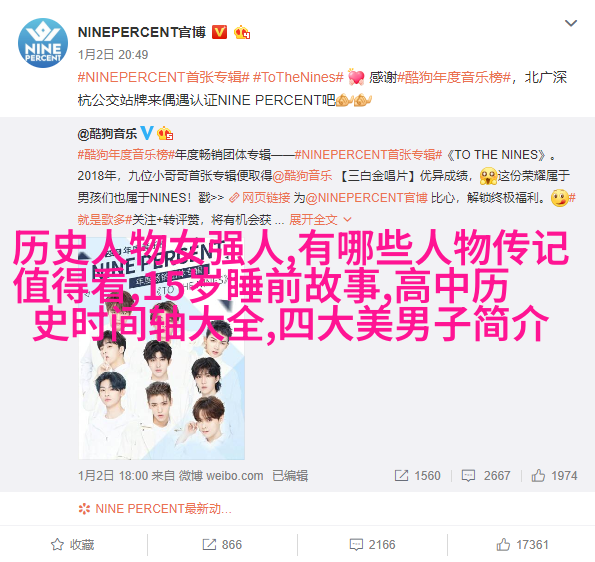Expand the post options chevron
The height and width of the screenshot is (562, 595).
point(571,24)
